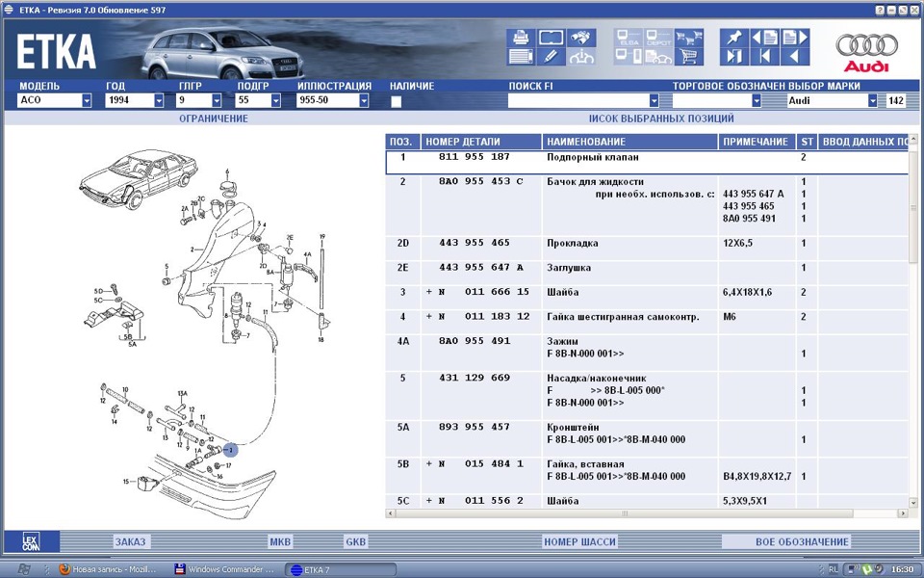This screenshot has width=924, height=578.
Task: Select the print icon in the toolbar
Action: (520, 39)
